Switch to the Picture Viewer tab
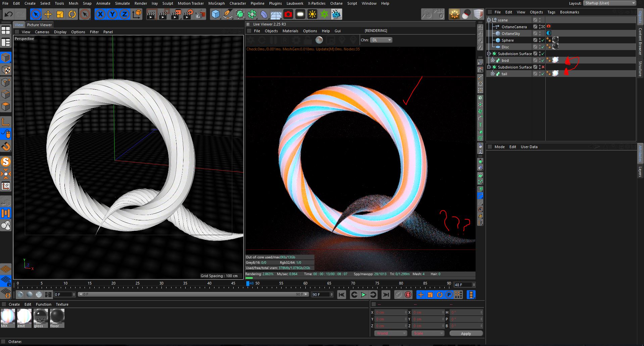 [x=39, y=25]
